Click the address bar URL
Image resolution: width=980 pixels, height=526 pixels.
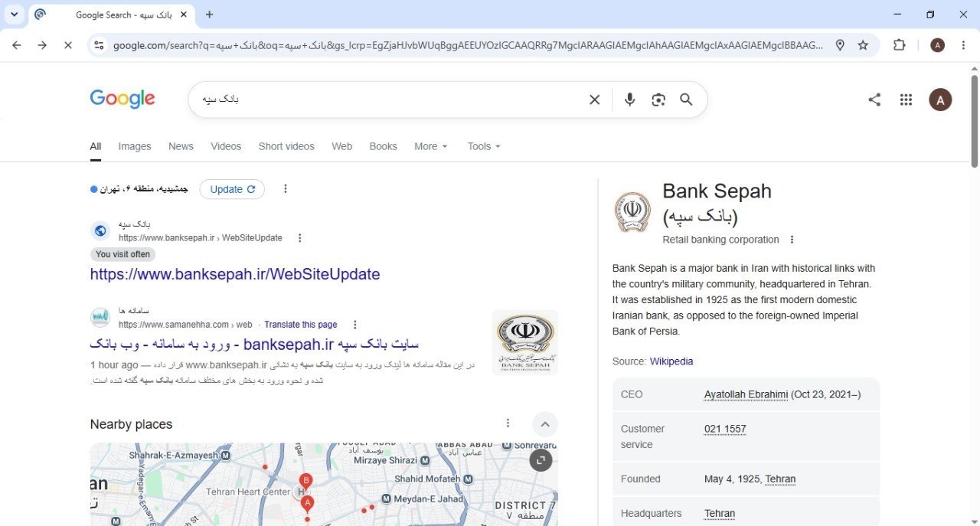468,45
